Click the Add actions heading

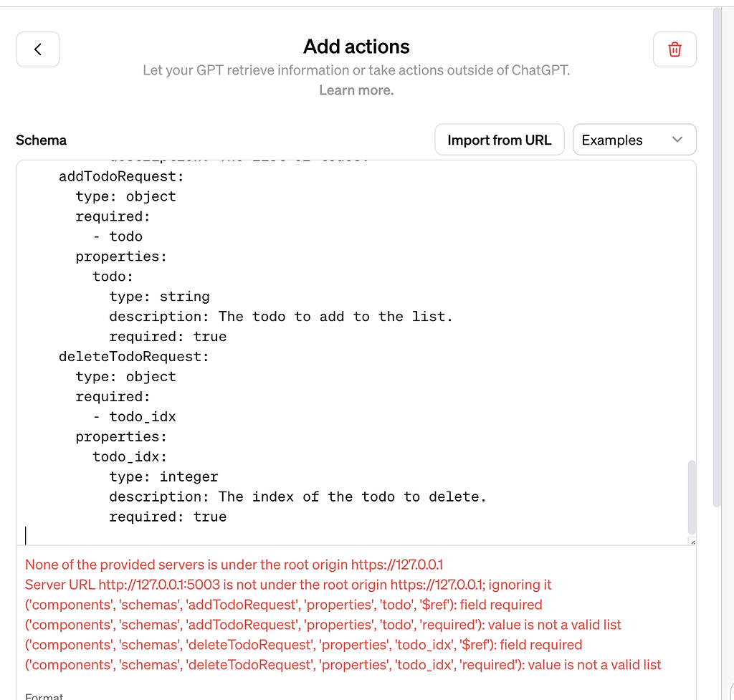click(x=356, y=47)
